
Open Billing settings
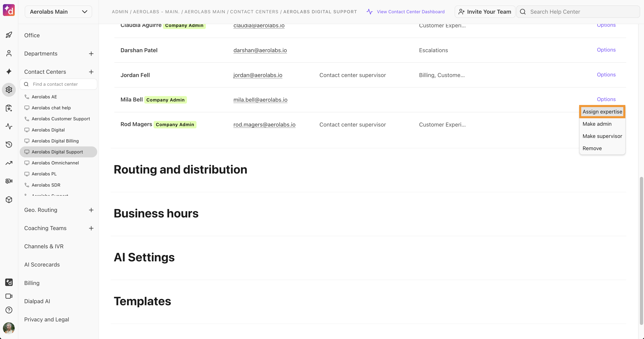[x=32, y=283]
